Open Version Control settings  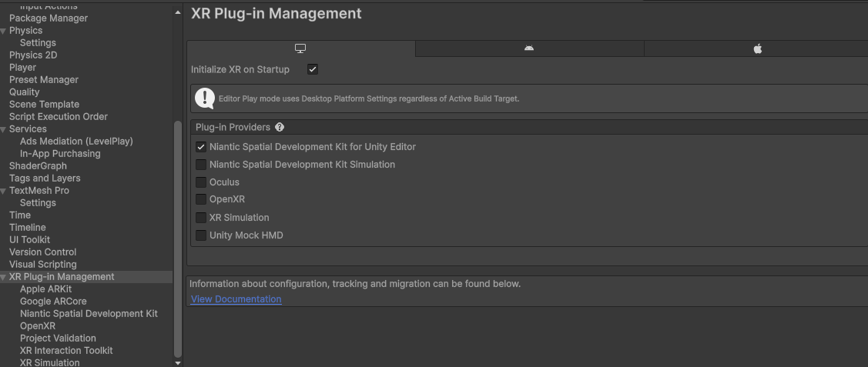pos(42,252)
